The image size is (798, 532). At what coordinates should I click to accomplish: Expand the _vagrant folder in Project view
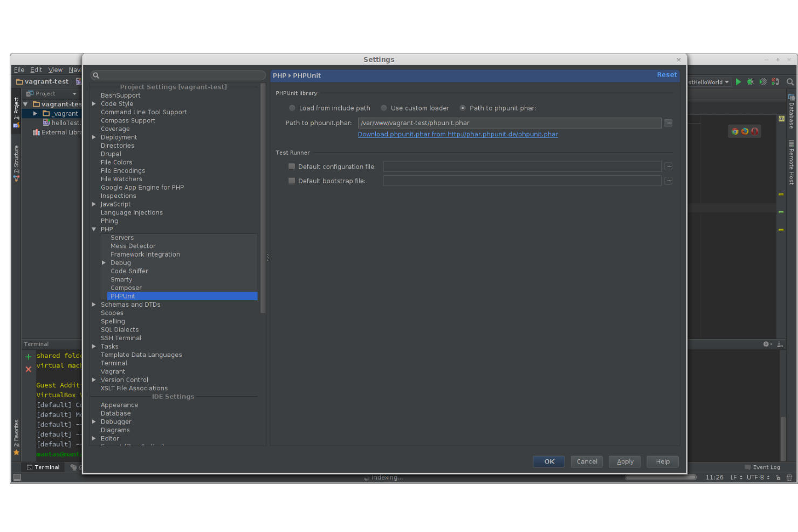click(x=35, y=113)
